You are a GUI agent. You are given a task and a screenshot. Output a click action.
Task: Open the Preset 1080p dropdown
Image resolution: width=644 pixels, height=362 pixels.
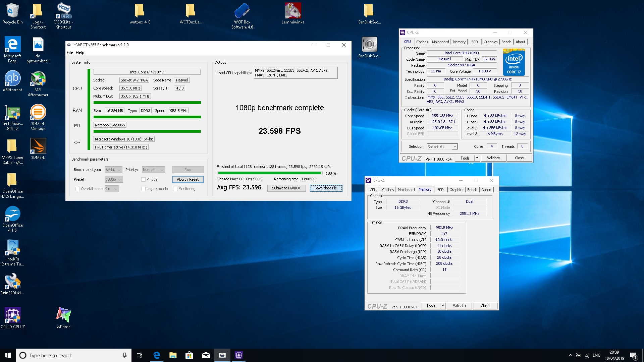114,180
